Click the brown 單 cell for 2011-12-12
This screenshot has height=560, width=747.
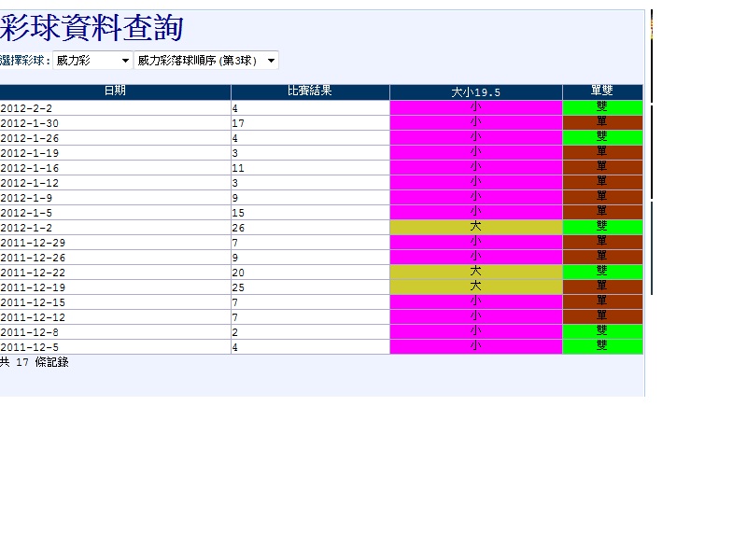(602, 317)
